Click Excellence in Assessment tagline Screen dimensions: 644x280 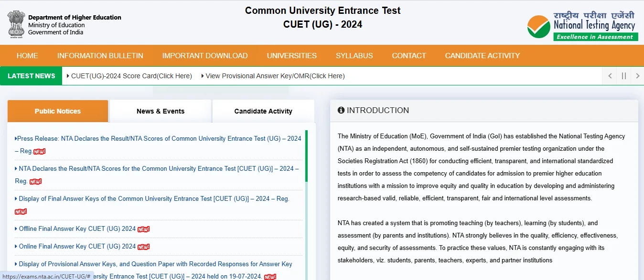tap(596, 37)
